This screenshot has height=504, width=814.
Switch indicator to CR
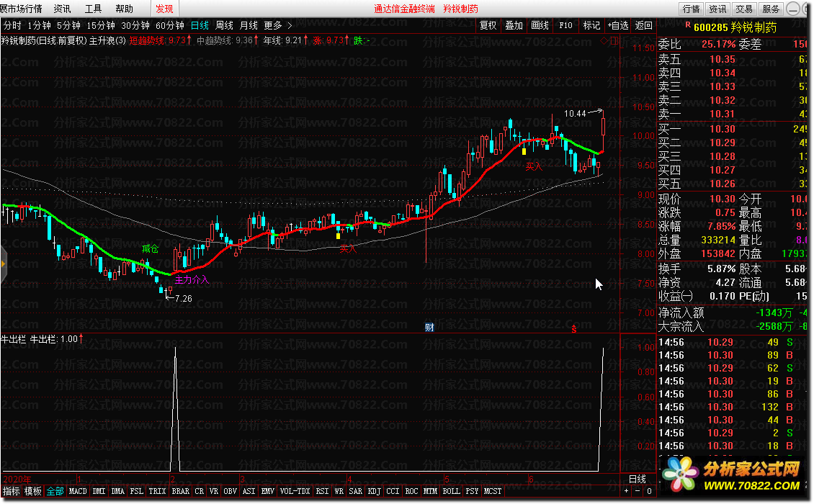coord(200,491)
